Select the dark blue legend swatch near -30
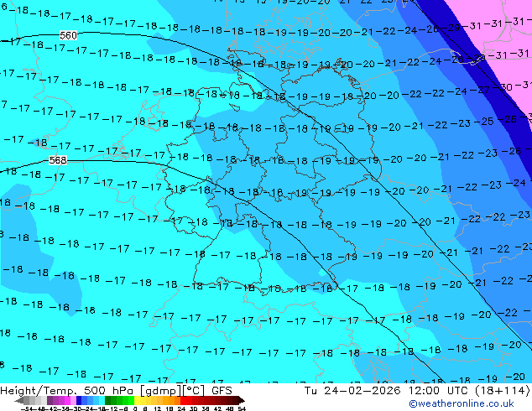Image resolution: width=532 pixels, height=411 pixels. (x=79, y=400)
